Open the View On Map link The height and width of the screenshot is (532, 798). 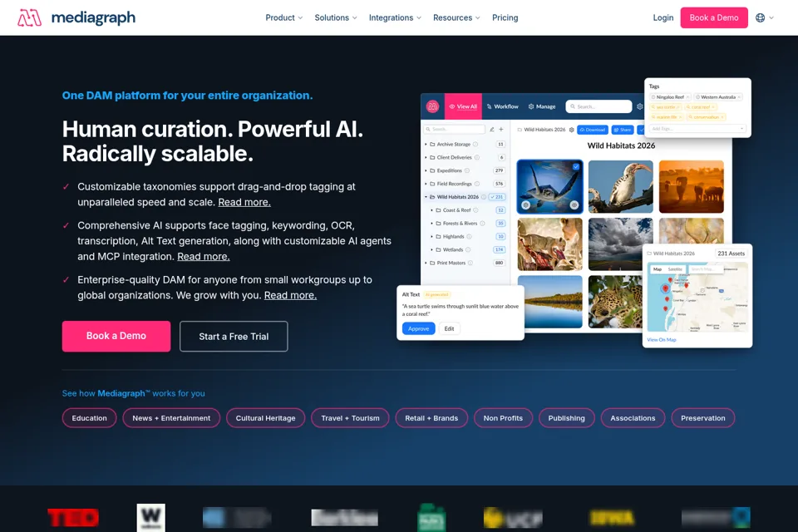662,339
